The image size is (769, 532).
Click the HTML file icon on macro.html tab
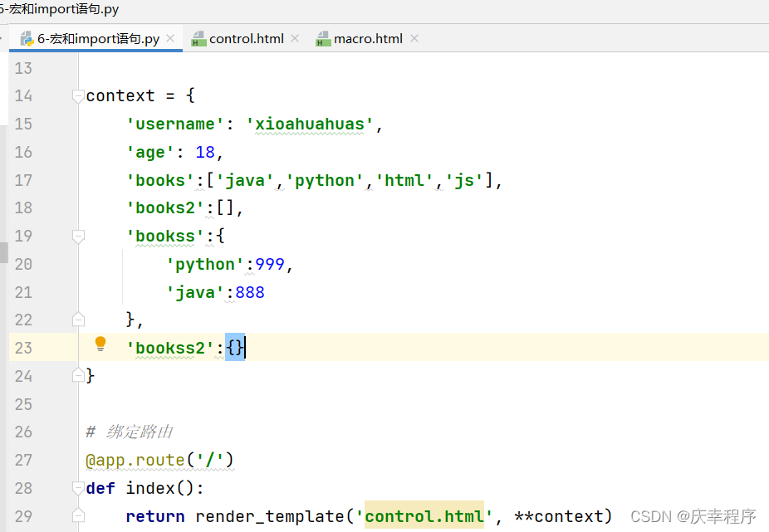(323, 39)
